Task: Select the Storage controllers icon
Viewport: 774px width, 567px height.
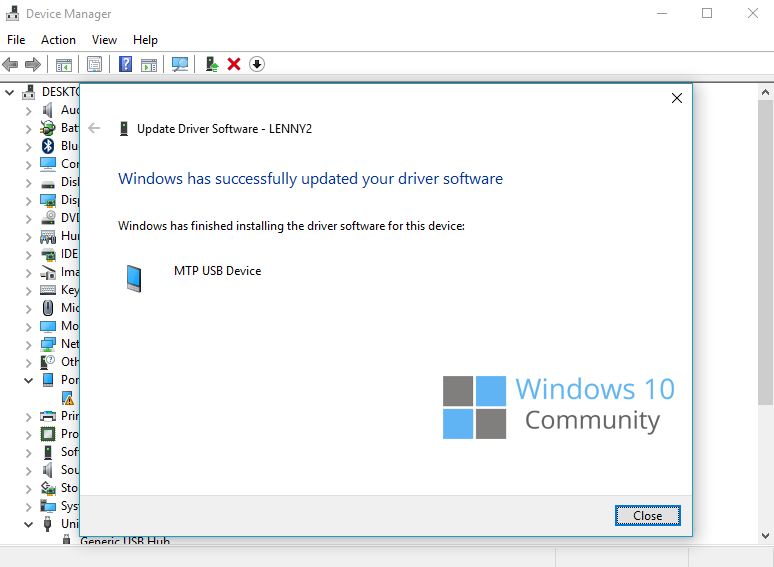Action: click(48, 488)
